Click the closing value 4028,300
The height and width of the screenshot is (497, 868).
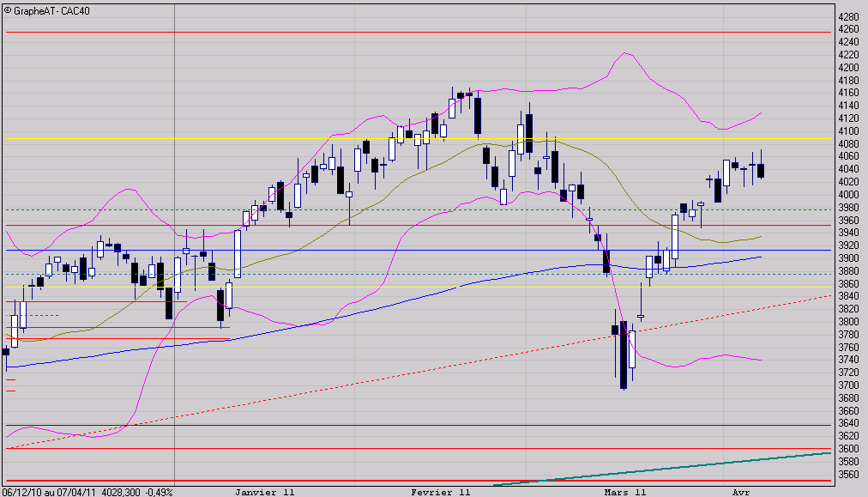tap(121, 492)
